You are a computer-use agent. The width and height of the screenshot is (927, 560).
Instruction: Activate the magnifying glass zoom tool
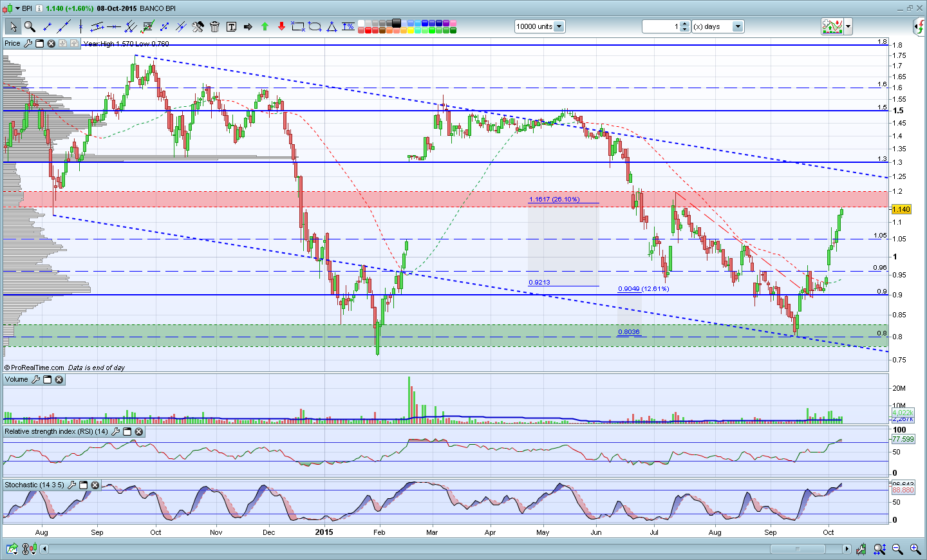click(30, 26)
